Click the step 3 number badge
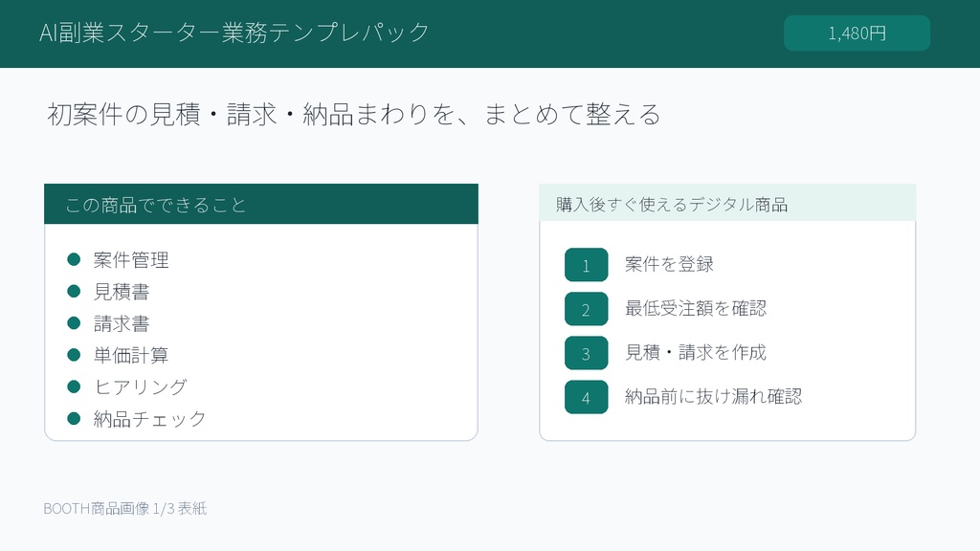980x551 pixels. [x=587, y=353]
